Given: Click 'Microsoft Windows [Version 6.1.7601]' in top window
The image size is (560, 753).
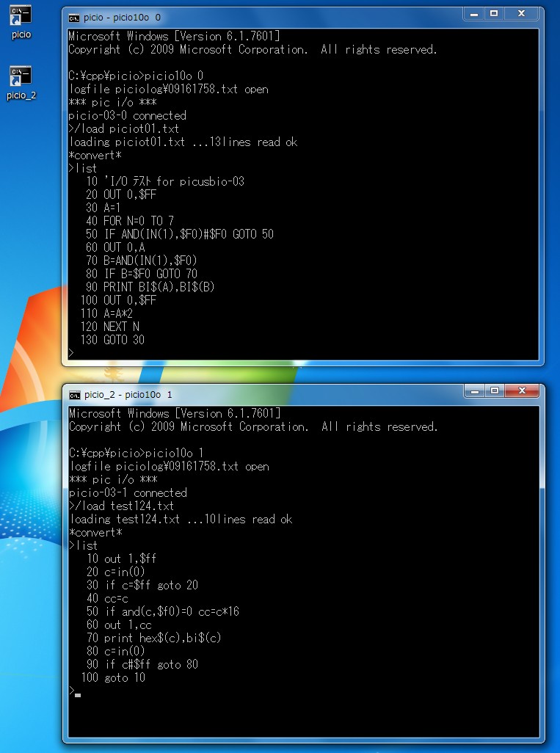Looking at the screenshot, I should [175, 36].
